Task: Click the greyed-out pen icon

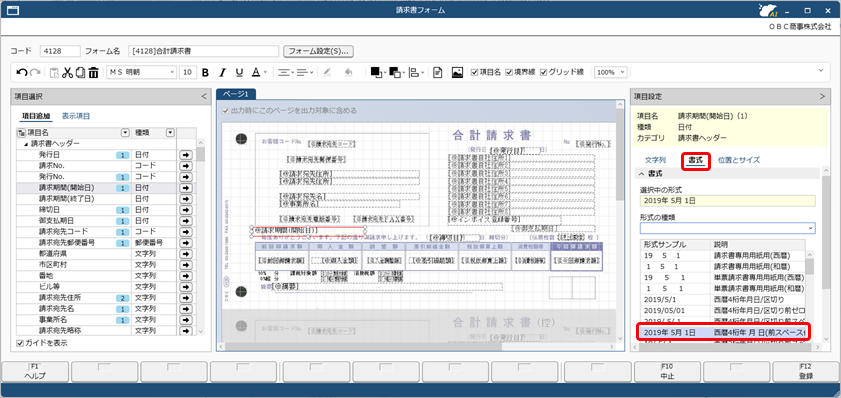Action: 328,72
